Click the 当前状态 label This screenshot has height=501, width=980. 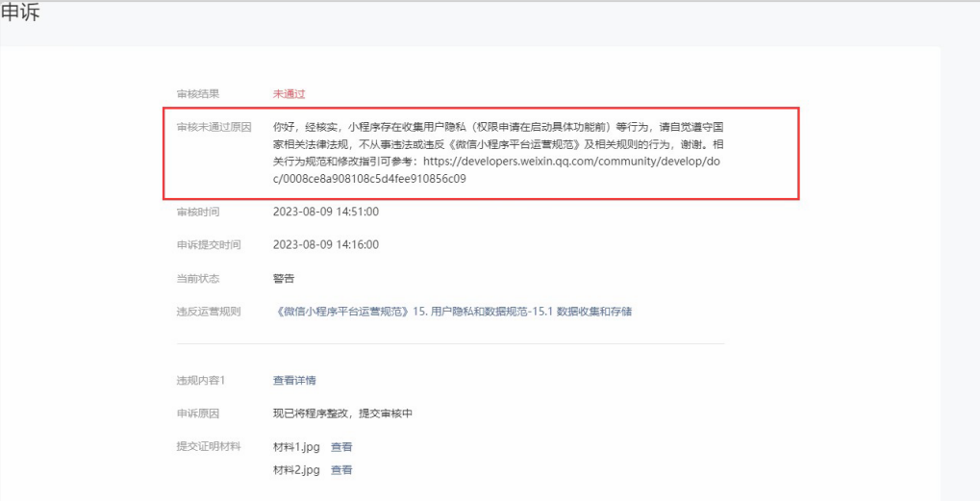click(198, 279)
